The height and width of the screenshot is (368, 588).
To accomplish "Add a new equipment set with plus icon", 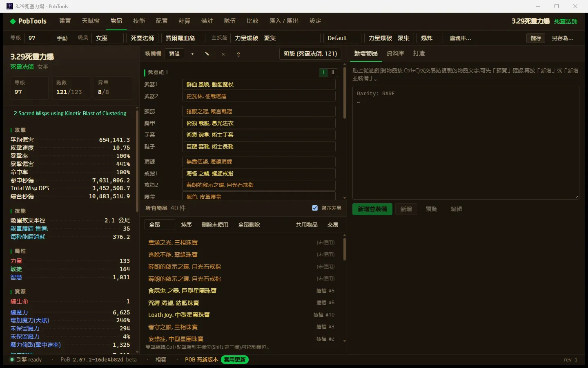I will click(x=192, y=54).
